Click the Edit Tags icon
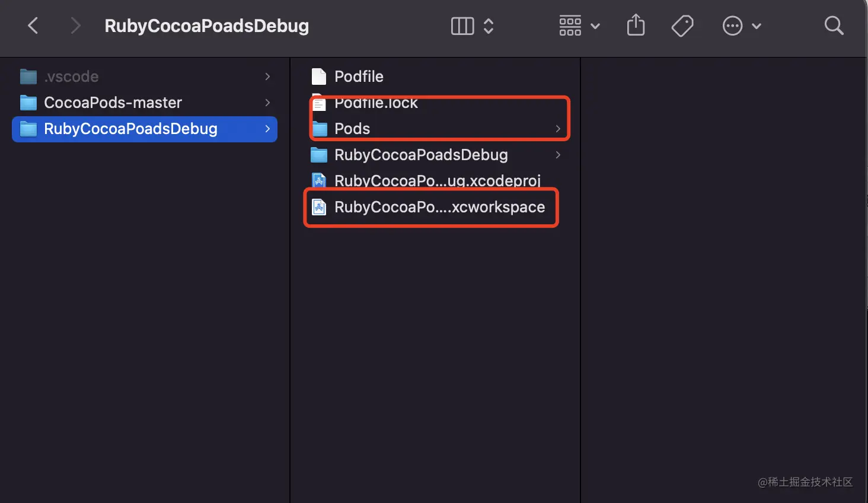Viewport: 868px width, 503px height. tap(682, 26)
